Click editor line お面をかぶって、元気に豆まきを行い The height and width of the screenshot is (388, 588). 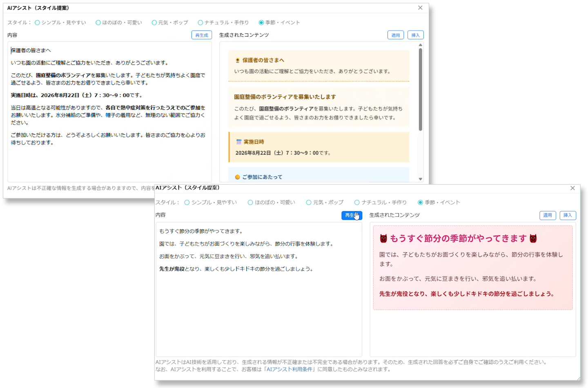point(229,256)
